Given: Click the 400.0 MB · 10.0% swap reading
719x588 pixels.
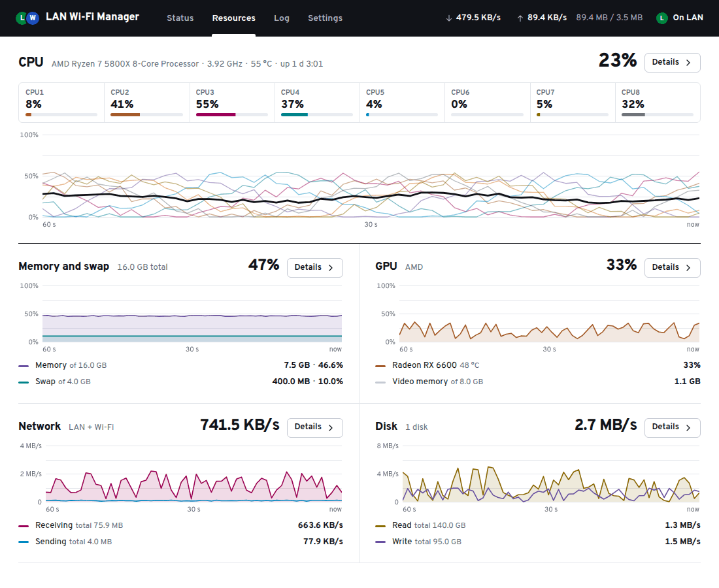Looking at the screenshot, I should point(308,382).
